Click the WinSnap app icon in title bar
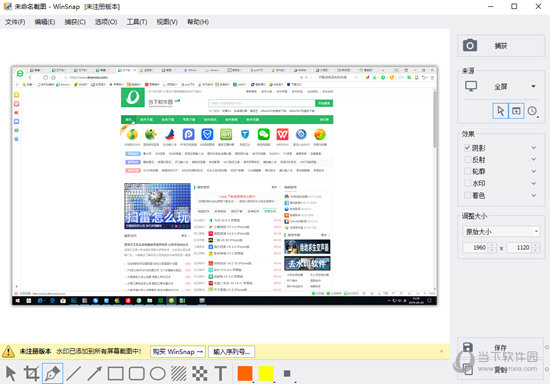The width and height of the screenshot is (550, 384). click(7, 6)
